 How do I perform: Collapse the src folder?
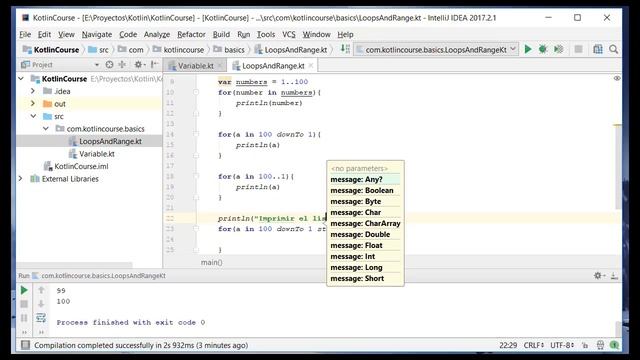click(x=33, y=116)
